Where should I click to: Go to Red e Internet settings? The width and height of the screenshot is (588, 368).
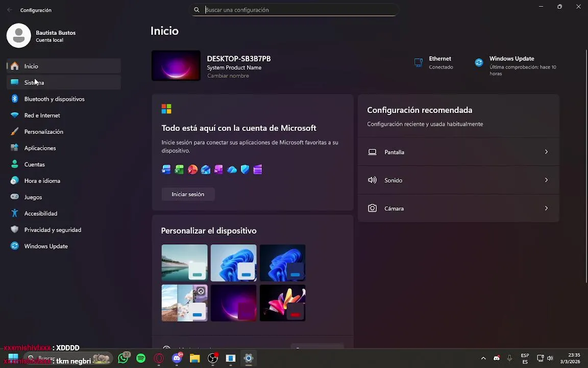point(64,116)
